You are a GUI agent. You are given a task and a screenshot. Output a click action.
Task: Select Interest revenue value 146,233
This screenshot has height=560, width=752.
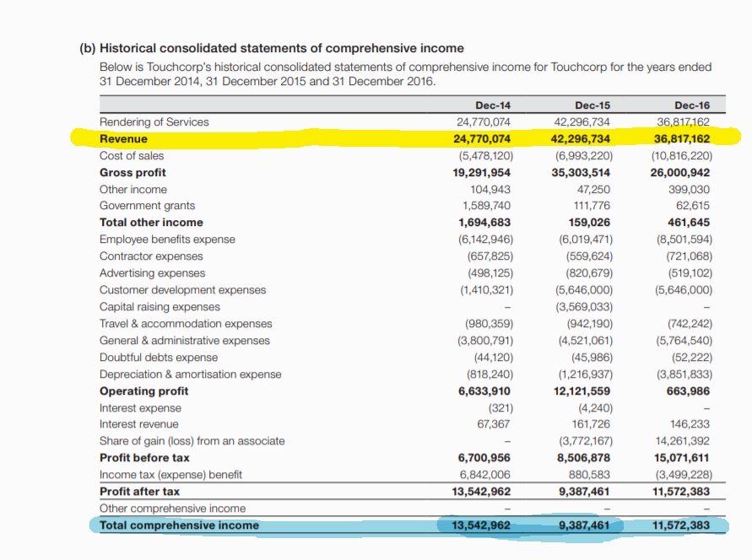pos(690,424)
